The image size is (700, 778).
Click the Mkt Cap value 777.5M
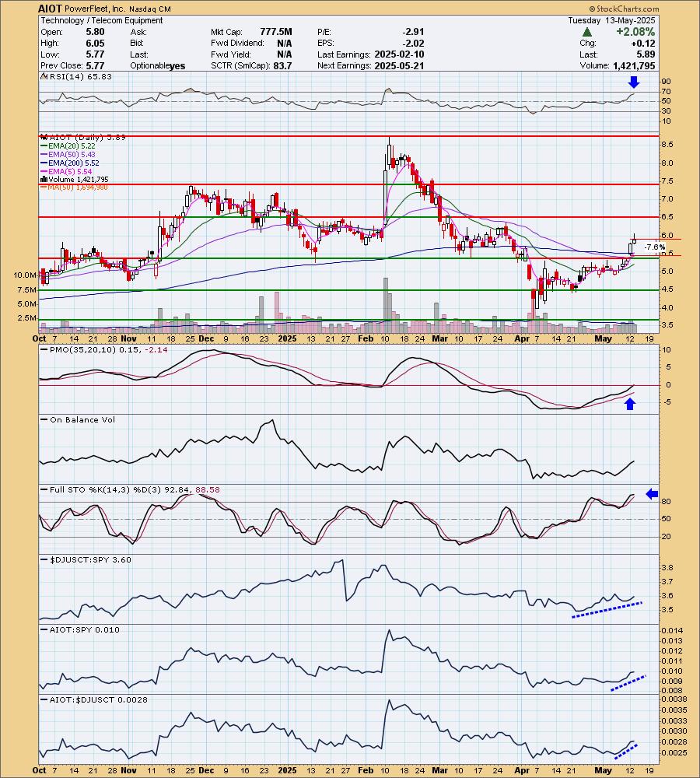pos(276,32)
